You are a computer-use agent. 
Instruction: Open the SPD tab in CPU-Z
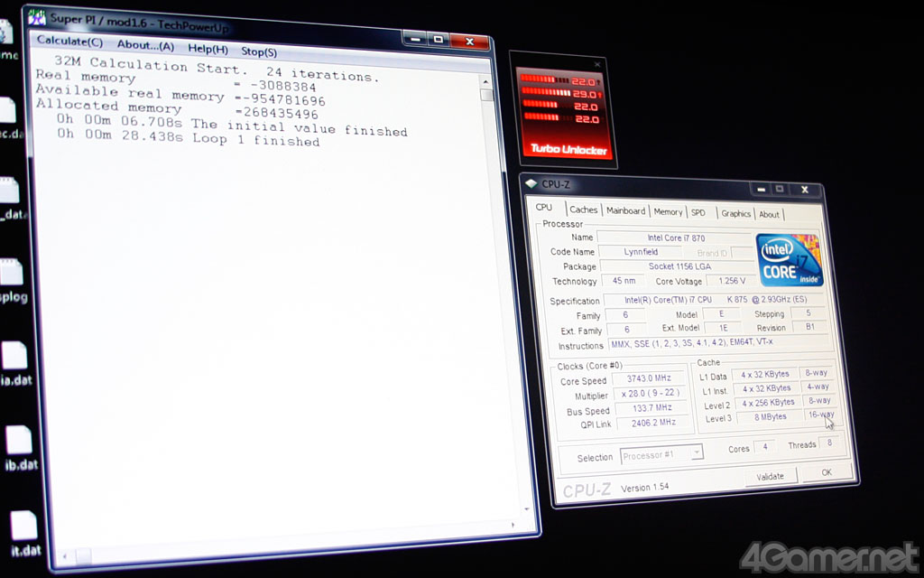tap(698, 213)
